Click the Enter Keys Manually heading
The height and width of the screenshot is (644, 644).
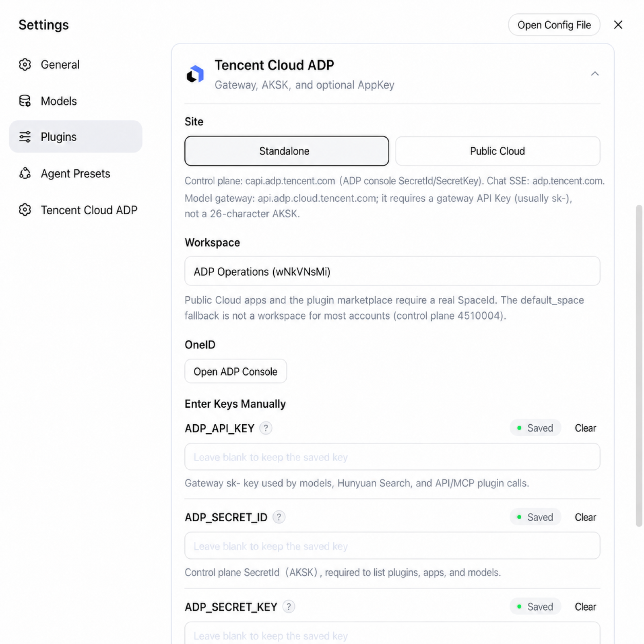[235, 404]
